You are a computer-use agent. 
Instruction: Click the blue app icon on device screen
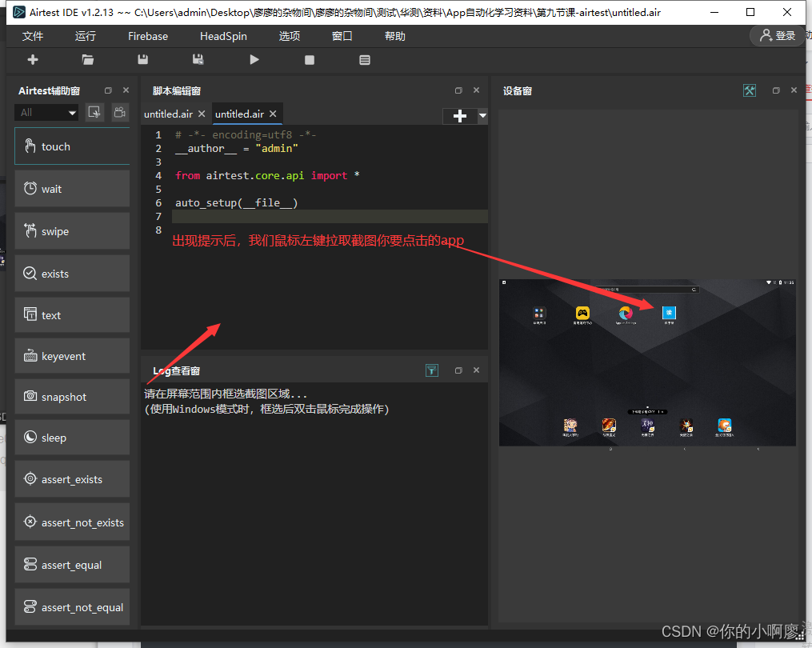click(x=669, y=313)
